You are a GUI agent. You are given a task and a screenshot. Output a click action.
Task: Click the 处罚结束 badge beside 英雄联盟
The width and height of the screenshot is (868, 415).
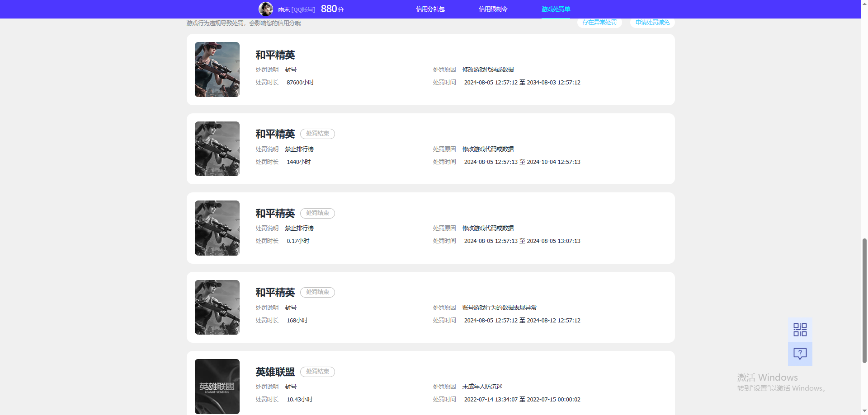pos(317,372)
